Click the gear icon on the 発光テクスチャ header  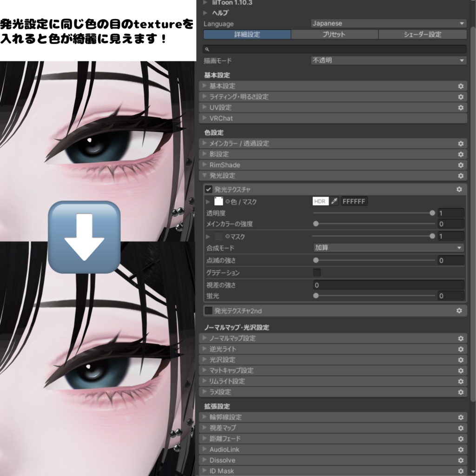(459, 189)
